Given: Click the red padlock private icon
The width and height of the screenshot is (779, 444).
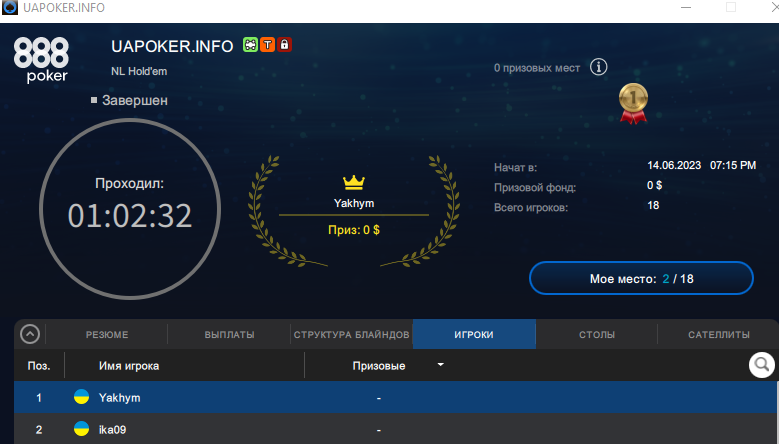Looking at the screenshot, I should [x=284, y=45].
